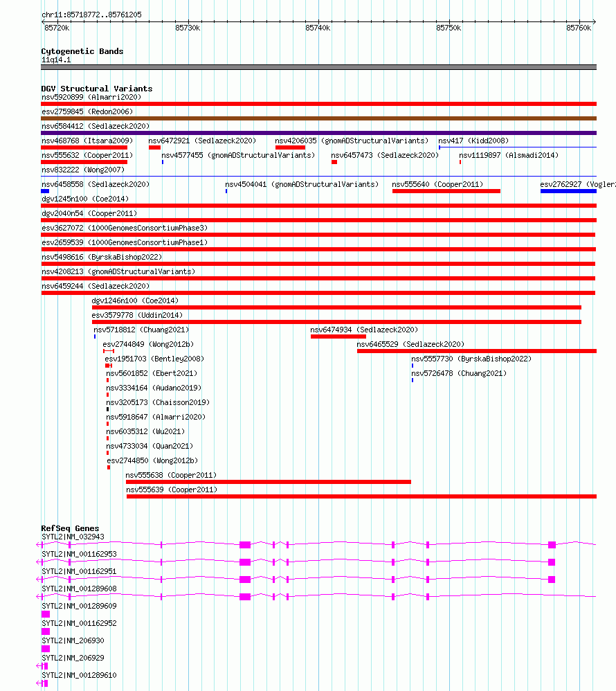Screen dimensions: 616x691
Task: Click the DGV Structural Variants track title
Action: (97, 89)
